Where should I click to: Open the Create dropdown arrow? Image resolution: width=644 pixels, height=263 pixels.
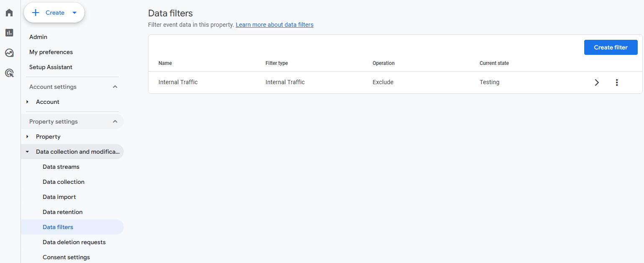coord(74,13)
